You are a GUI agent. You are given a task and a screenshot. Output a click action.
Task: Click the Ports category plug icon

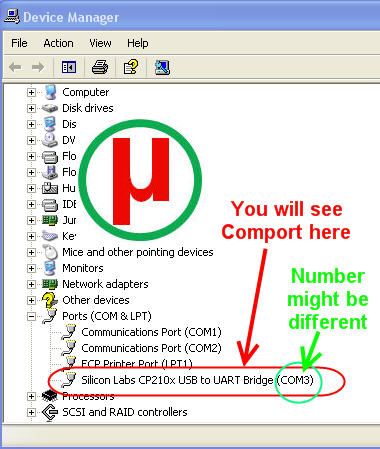tap(50, 316)
